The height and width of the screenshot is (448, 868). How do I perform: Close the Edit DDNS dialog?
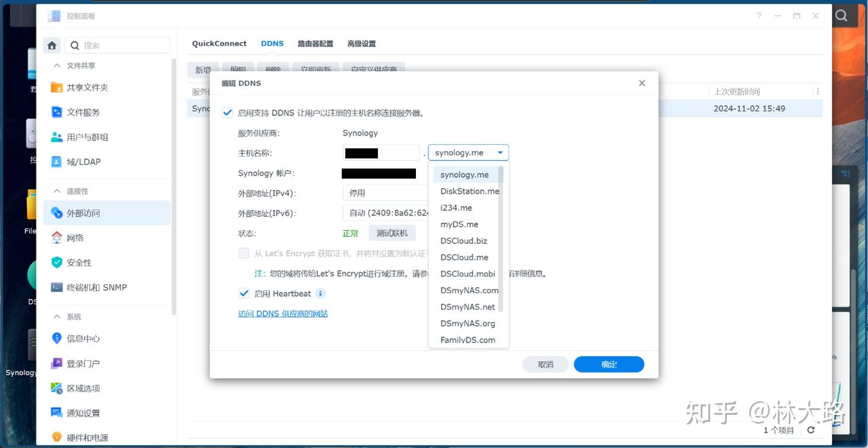tap(642, 83)
